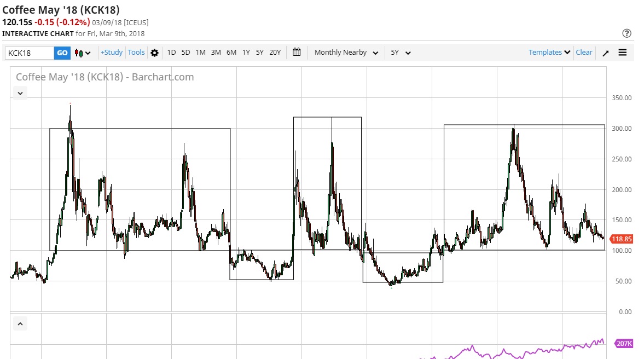
Task: Click the -0.15 (-0.12%) change text
Action: click(62, 22)
